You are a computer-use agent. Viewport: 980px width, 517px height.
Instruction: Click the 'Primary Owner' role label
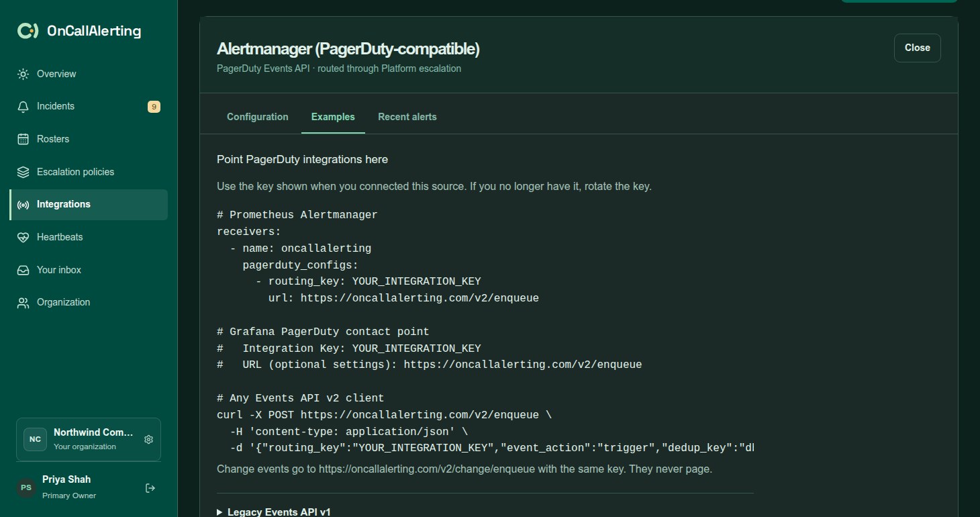pyautogui.click(x=69, y=496)
